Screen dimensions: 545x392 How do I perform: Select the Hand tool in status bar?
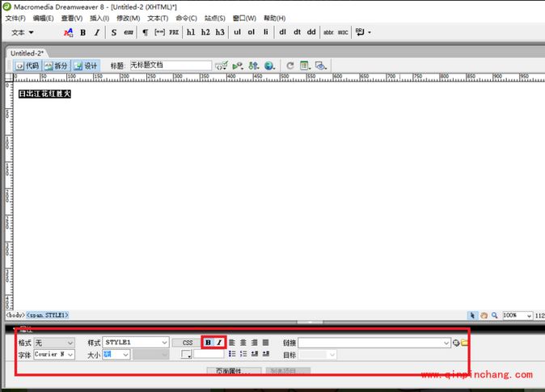click(484, 315)
